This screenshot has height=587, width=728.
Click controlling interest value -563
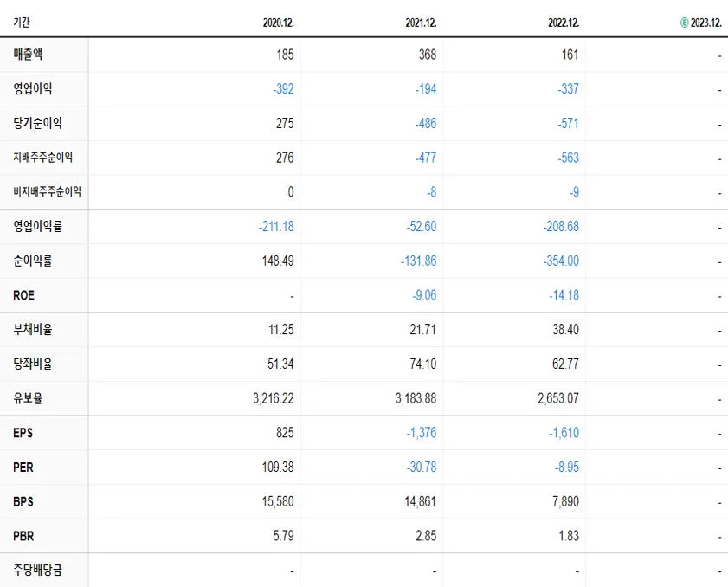click(568, 158)
